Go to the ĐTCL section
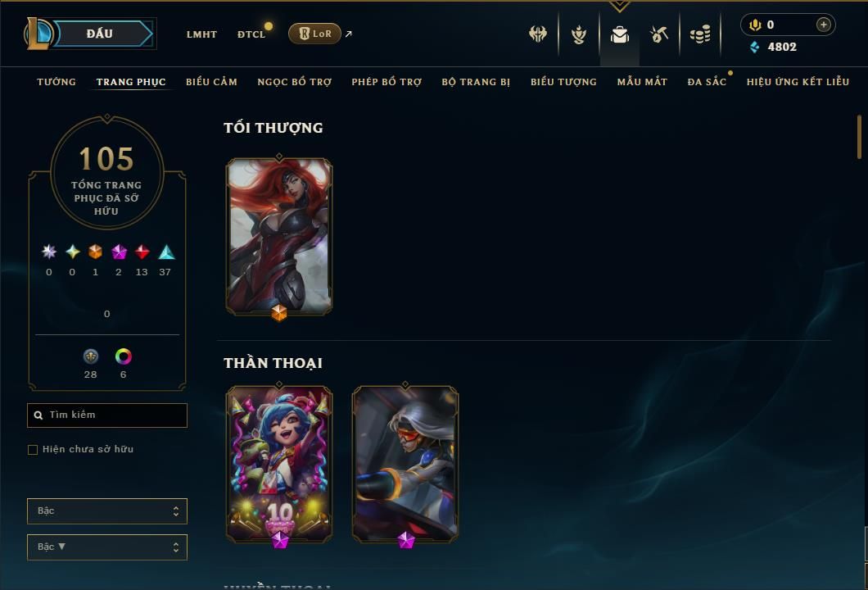This screenshot has height=590, width=868. click(251, 34)
